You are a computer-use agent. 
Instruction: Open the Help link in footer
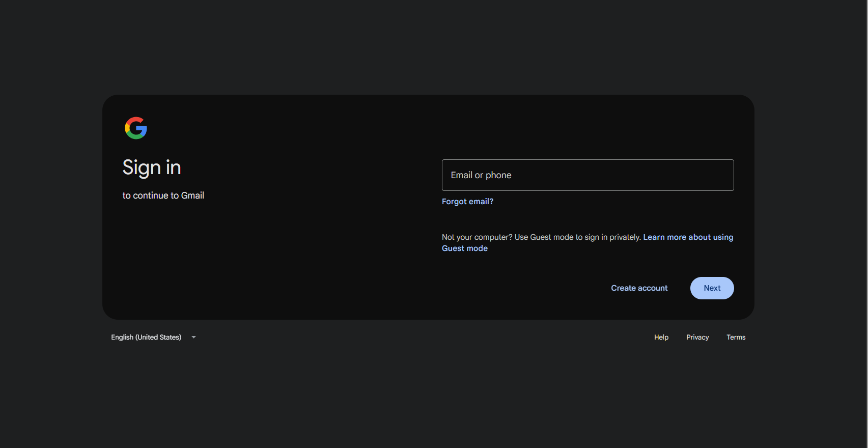click(x=661, y=337)
